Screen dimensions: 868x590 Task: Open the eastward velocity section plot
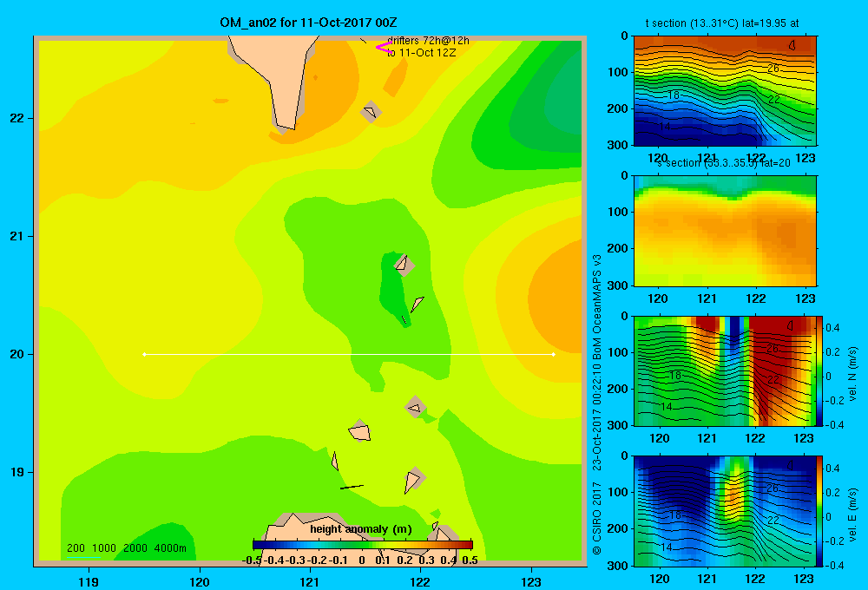725,511
